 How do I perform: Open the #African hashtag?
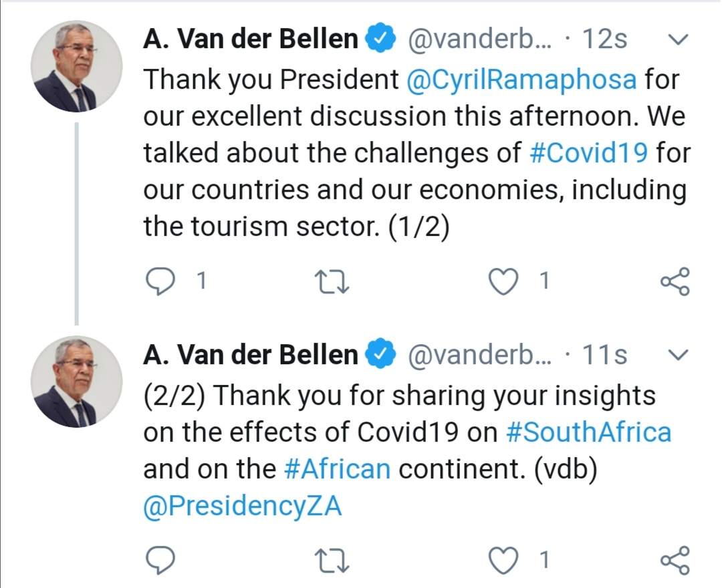coord(337,469)
